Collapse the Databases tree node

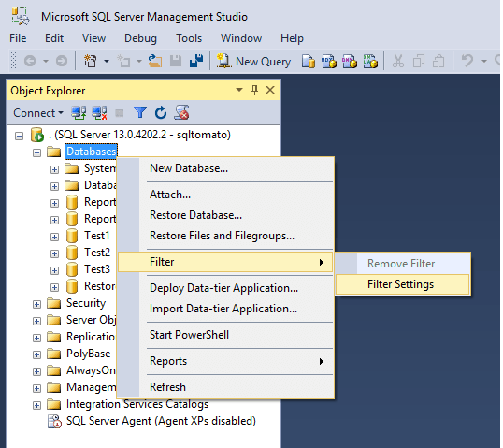point(36,152)
